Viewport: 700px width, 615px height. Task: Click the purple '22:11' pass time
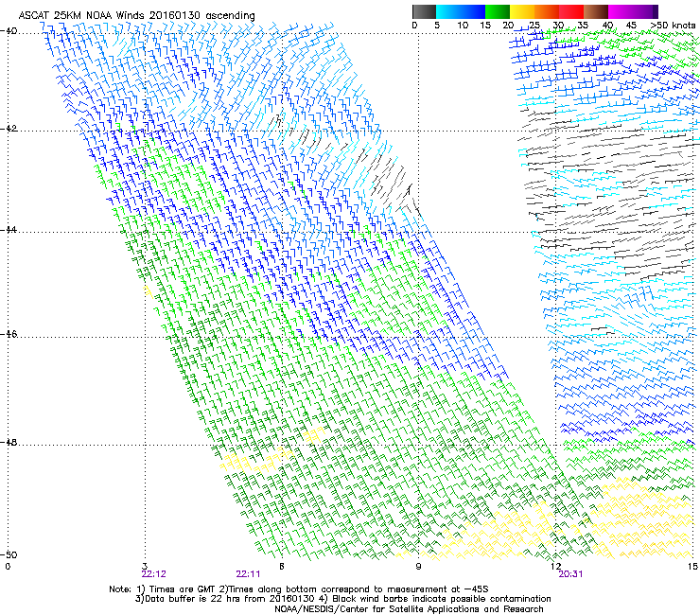click(x=248, y=574)
